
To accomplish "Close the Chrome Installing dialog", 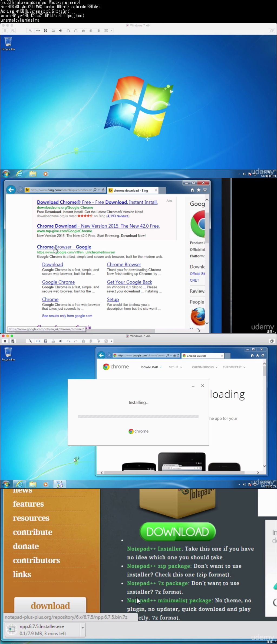I will [203, 386].
